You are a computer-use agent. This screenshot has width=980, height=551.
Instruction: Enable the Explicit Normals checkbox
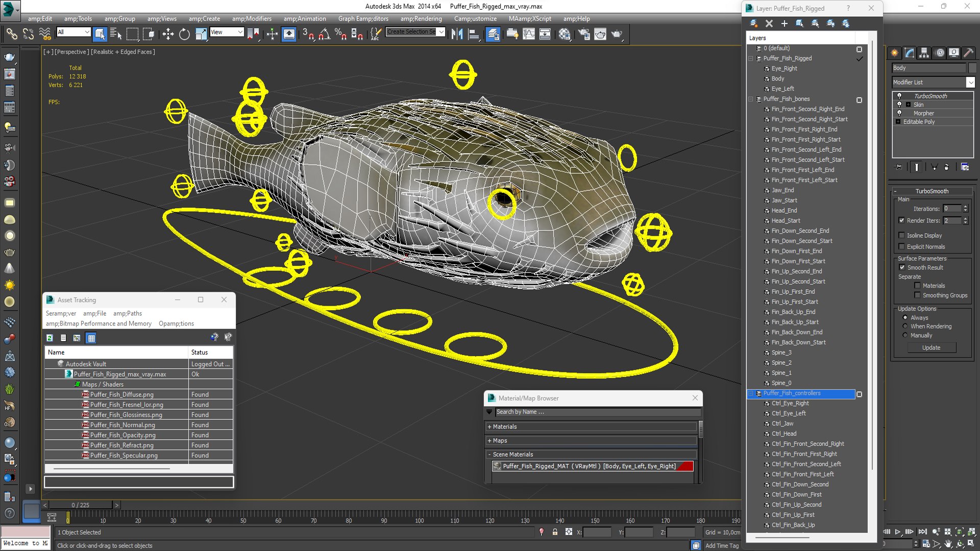(901, 246)
